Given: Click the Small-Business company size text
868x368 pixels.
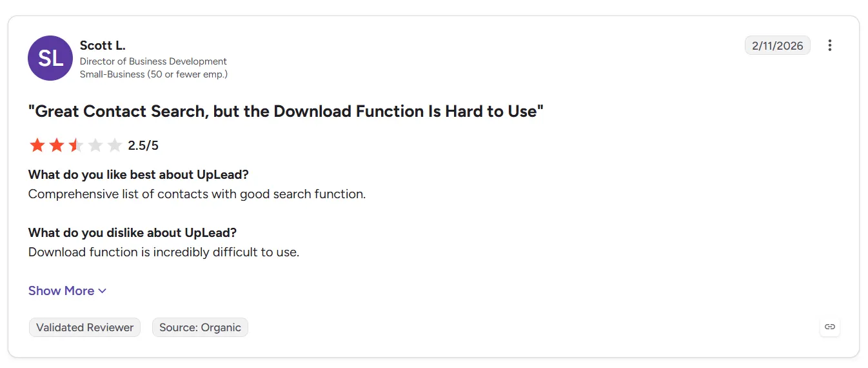Looking at the screenshot, I should tap(153, 74).
